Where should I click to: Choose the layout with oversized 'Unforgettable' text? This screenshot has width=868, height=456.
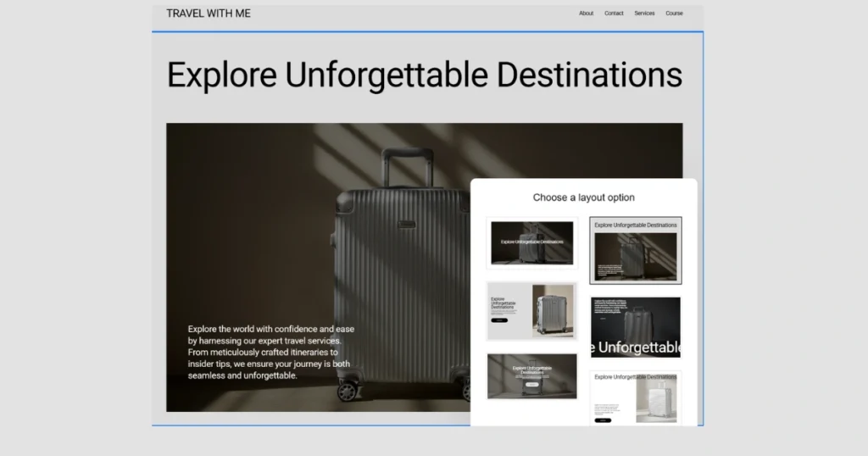click(x=636, y=326)
